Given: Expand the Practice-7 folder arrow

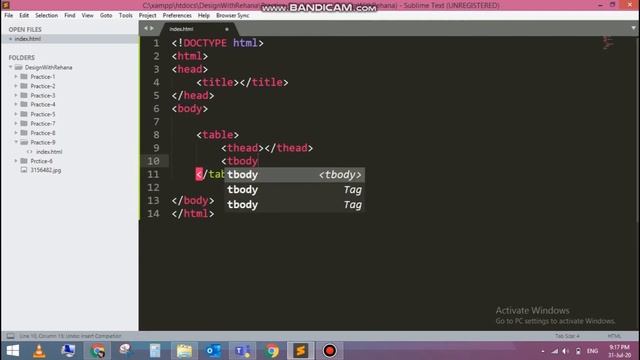Looking at the screenshot, I should tap(16, 123).
